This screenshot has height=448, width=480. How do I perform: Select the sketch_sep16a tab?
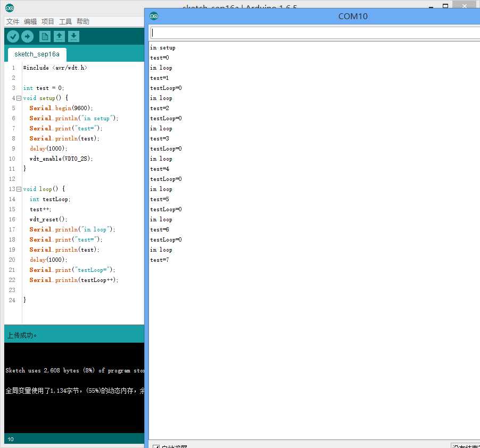pos(37,54)
